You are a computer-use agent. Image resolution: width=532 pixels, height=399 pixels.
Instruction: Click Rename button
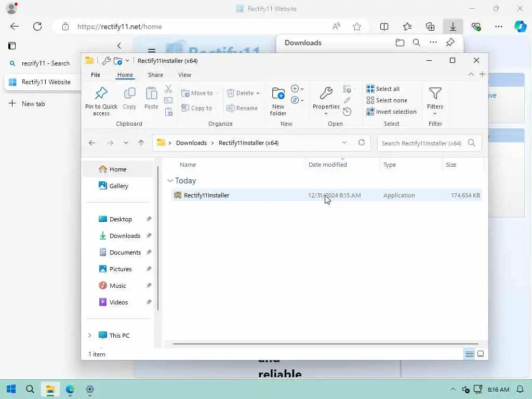242,108
